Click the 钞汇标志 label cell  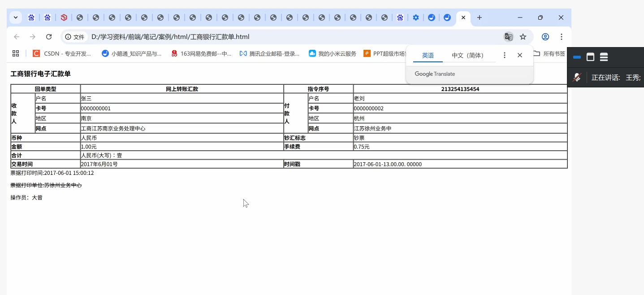click(x=318, y=138)
